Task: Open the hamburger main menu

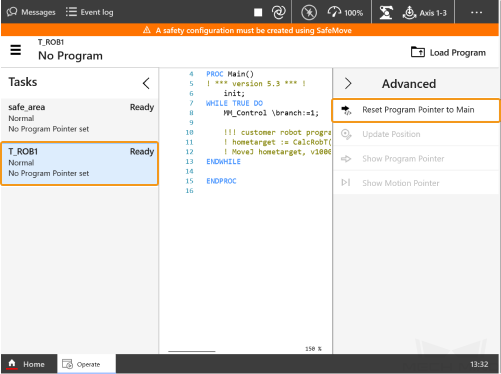Action: (x=16, y=50)
